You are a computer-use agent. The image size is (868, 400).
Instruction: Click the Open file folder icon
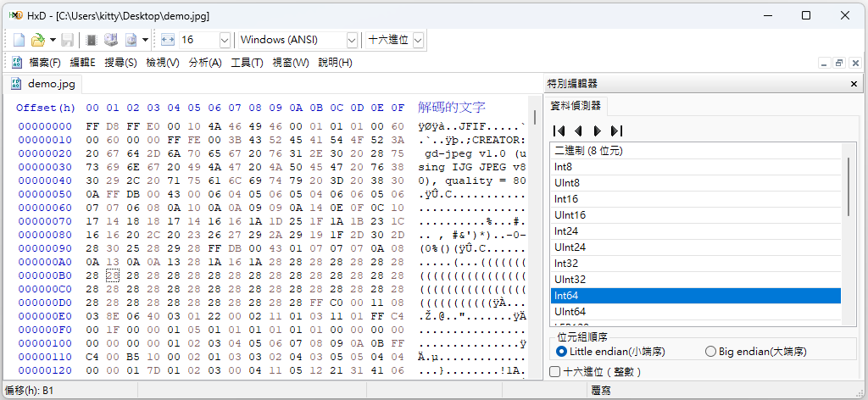[x=37, y=40]
